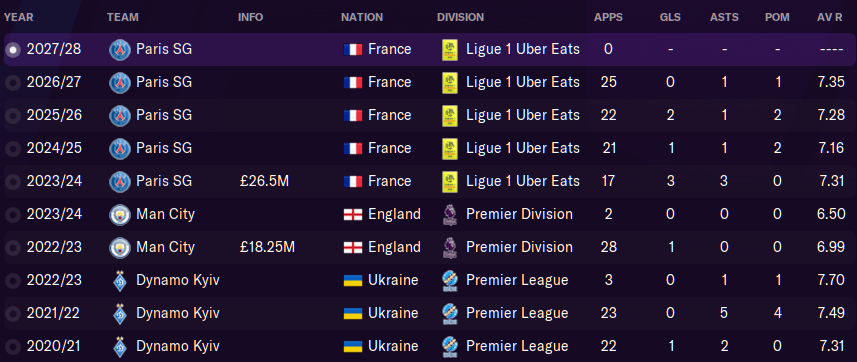Select the 2027/28 season radio button

tap(13, 50)
